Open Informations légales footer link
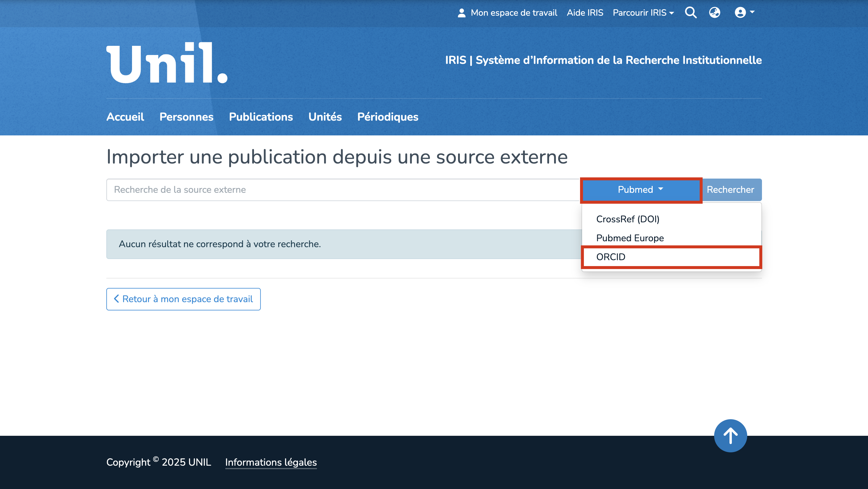The width and height of the screenshot is (868, 489). click(271, 462)
